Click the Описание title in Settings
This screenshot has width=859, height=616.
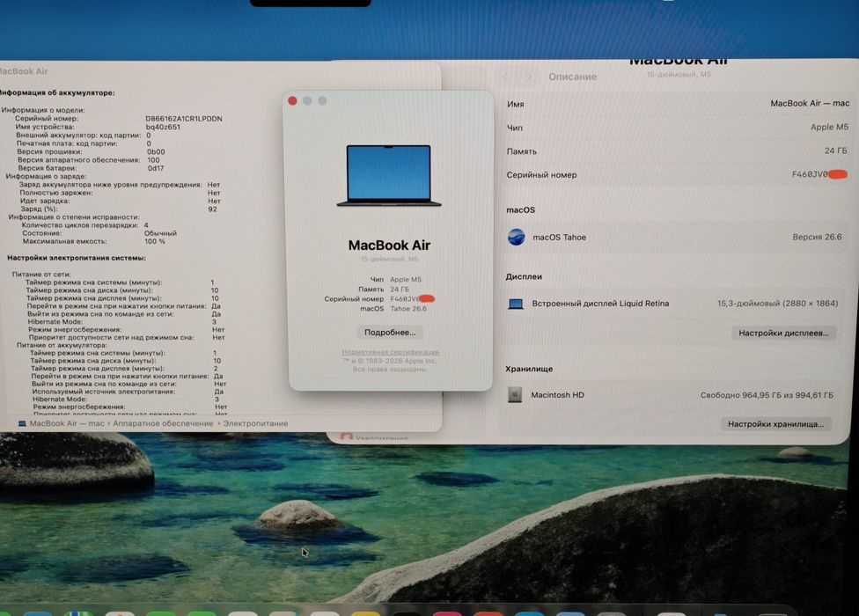(x=572, y=77)
